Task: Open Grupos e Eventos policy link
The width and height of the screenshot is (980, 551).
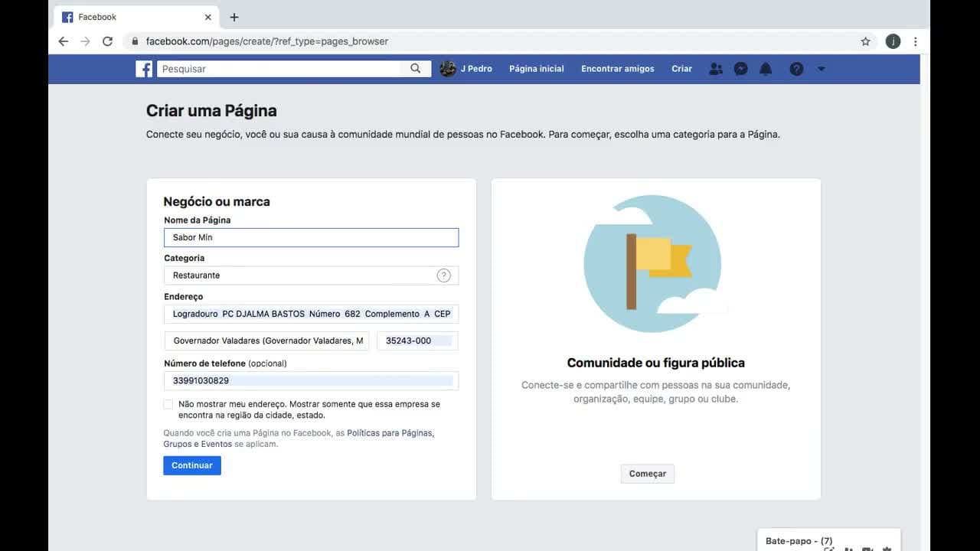Action: (198, 444)
